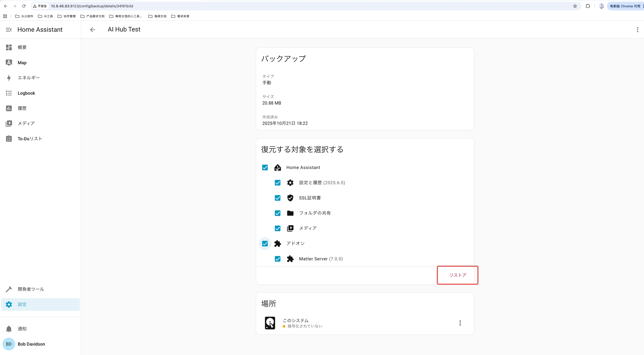The height and width of the screenshot is (355, 644).
Task: Go back with the arrow beside AI Hub Test
Action: pyautogui.click(x=93, y=30)
